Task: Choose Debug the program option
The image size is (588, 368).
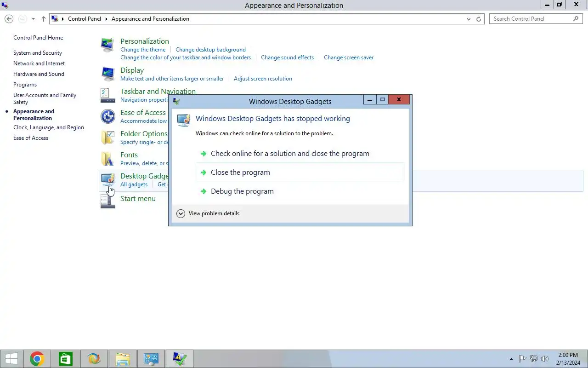Action: pos(300,191)
